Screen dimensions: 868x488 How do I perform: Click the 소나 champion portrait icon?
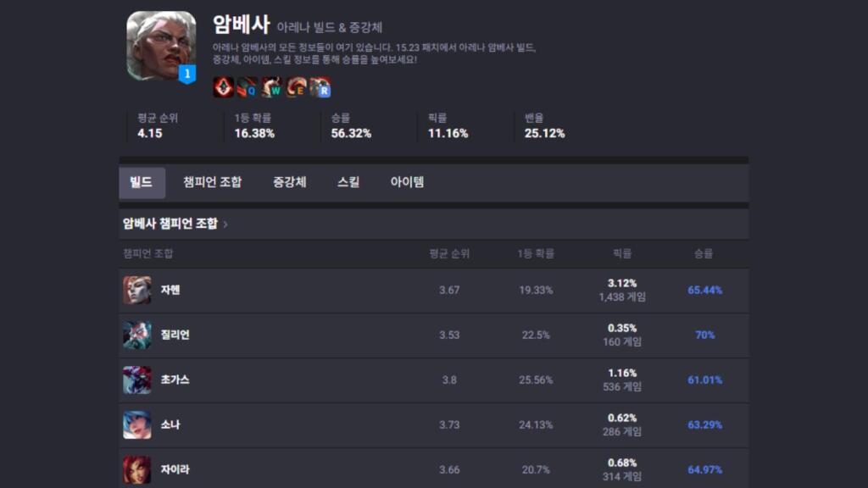click(x=137, y=424)
